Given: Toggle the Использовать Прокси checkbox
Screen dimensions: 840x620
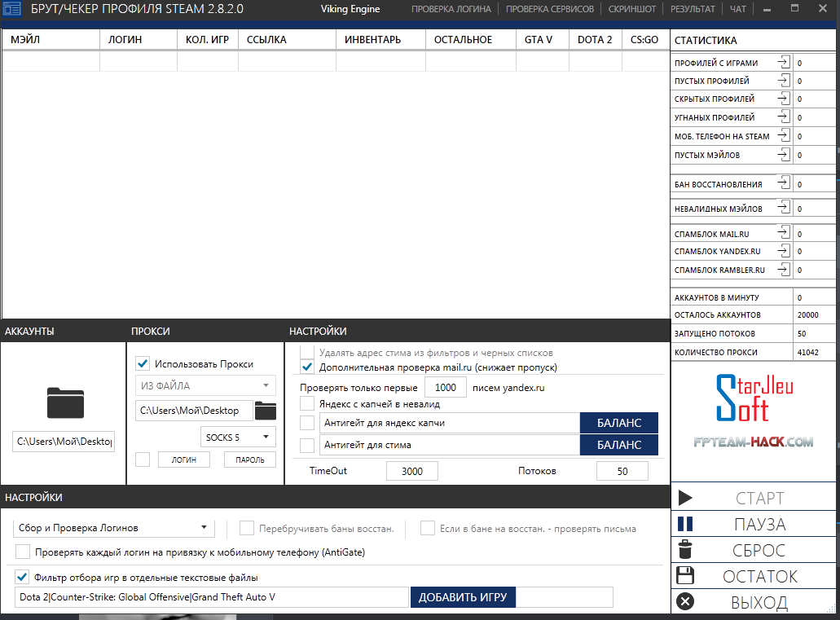Looking at the screenshot, I should (143, 363).
